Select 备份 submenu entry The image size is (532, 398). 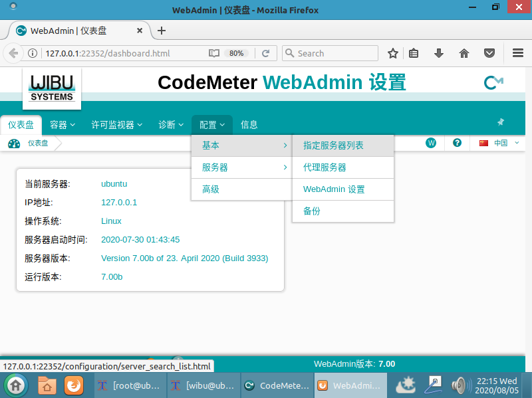(343, 211)
